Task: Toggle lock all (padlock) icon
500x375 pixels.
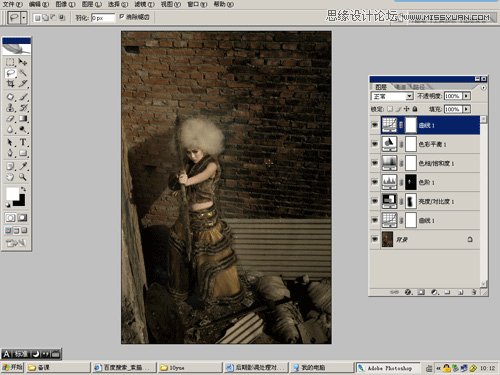Action: pos(415,109)
